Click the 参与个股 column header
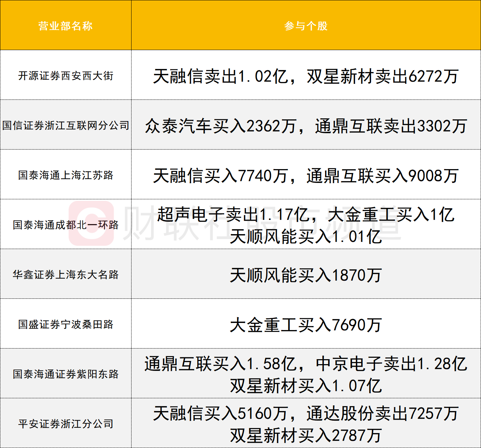 [306, 26]
